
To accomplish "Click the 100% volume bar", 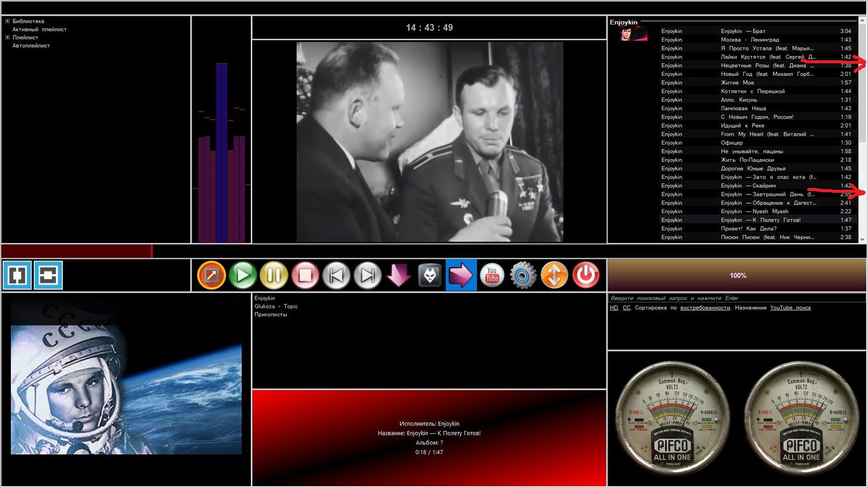I will point(737,275).
